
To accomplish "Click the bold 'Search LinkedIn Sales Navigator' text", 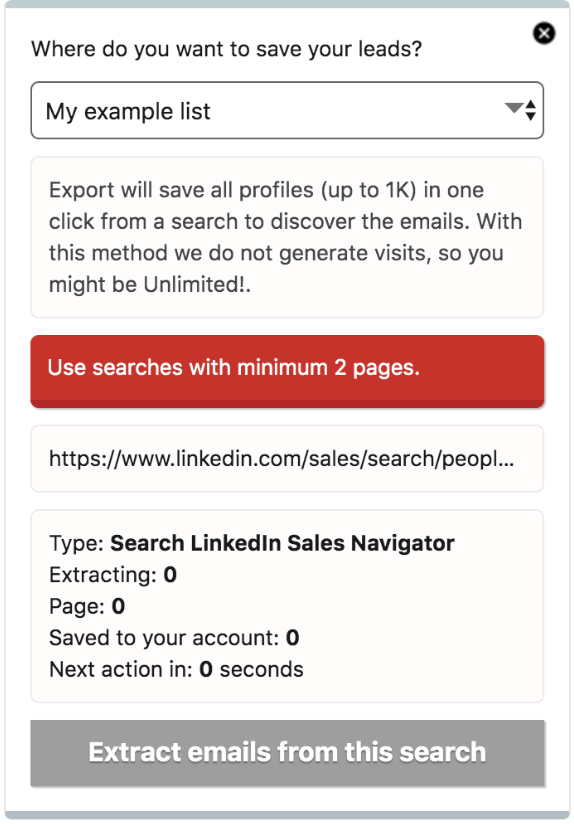I will (x=282, y=543).
